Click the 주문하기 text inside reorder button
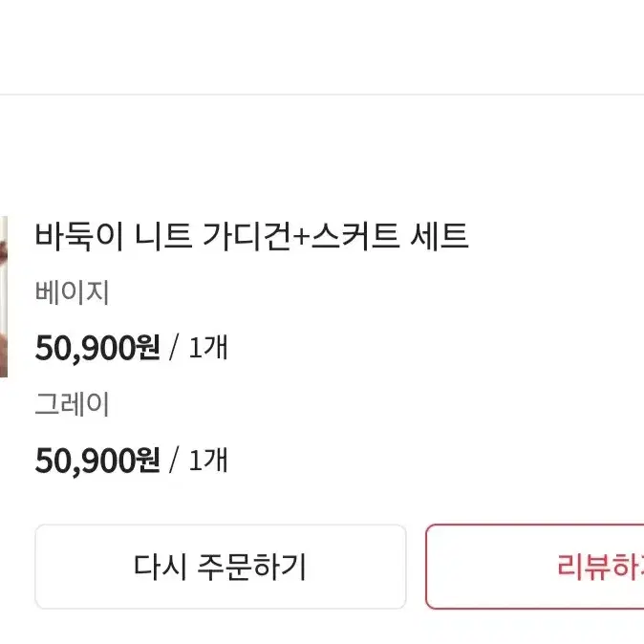 tap(252, 567)
